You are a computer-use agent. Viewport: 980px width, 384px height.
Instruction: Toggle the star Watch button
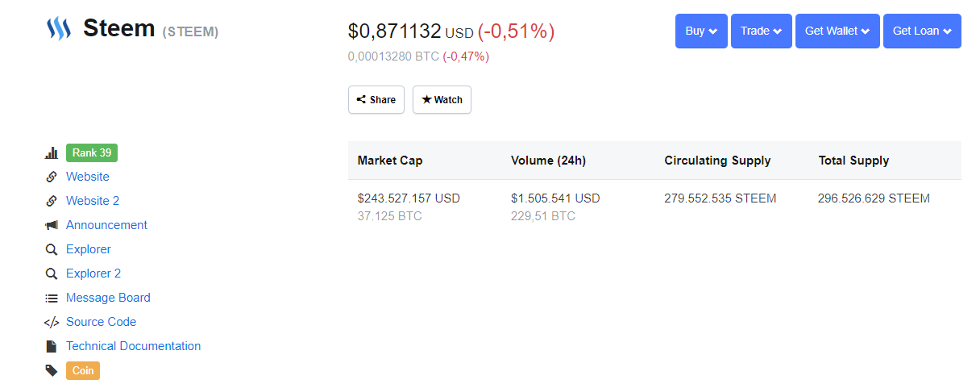coord(442,100)
